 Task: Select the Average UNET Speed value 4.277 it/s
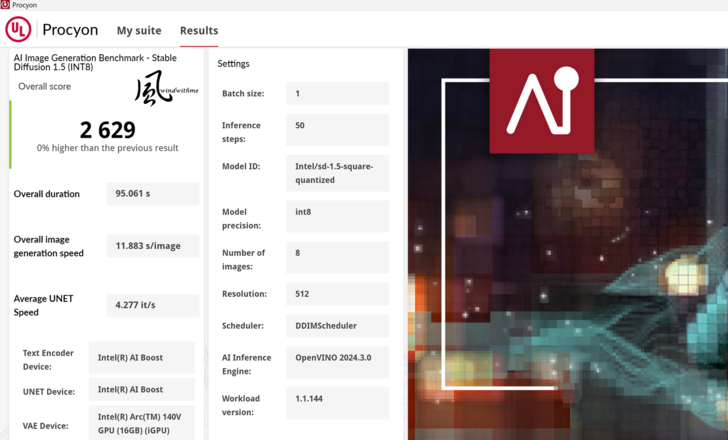click(x=153, y=305)
